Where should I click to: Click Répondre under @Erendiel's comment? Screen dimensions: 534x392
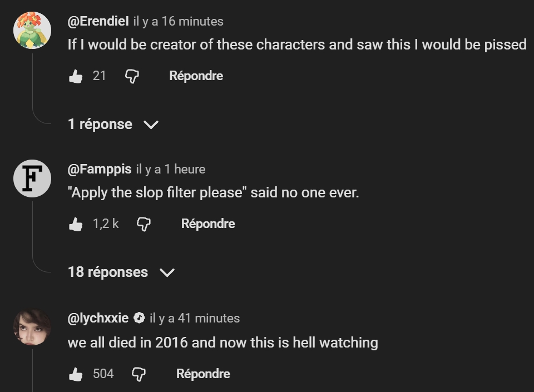click(x=196, y=76)
